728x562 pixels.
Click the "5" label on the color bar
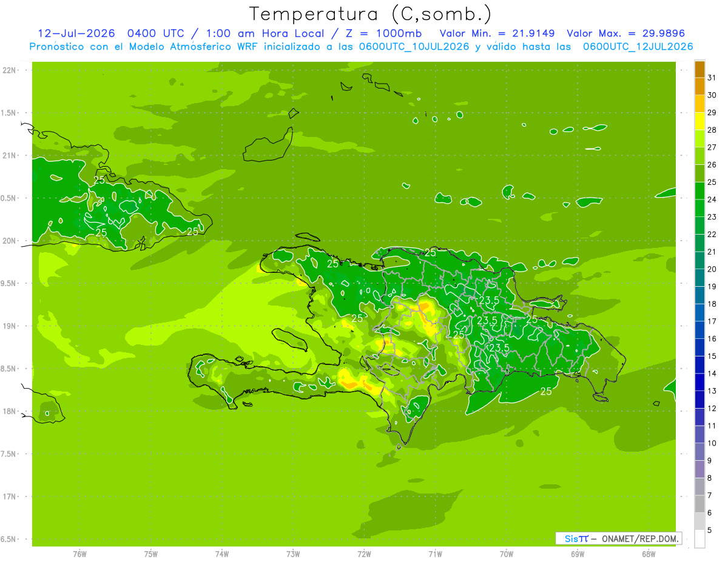click(710, 530)
